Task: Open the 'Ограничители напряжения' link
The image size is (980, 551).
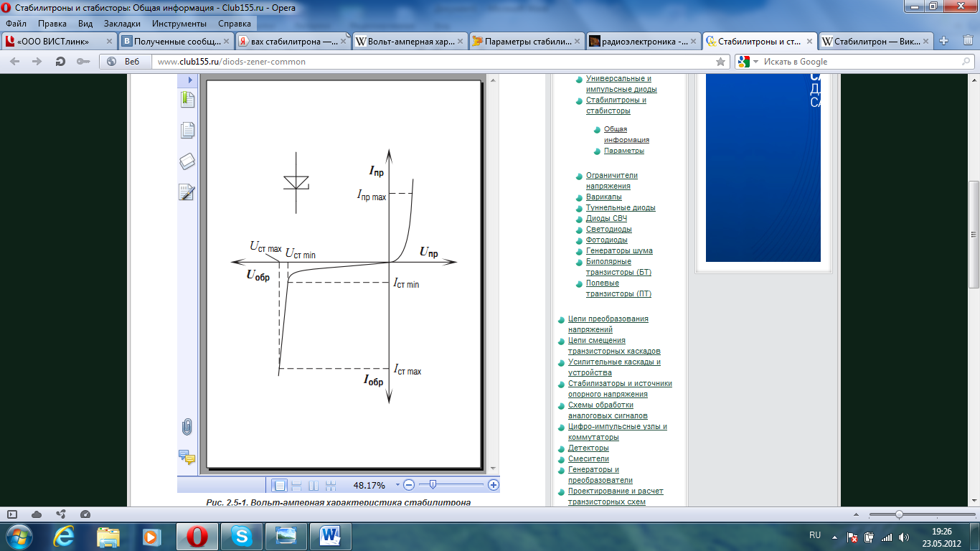Action: click(611, 181)
